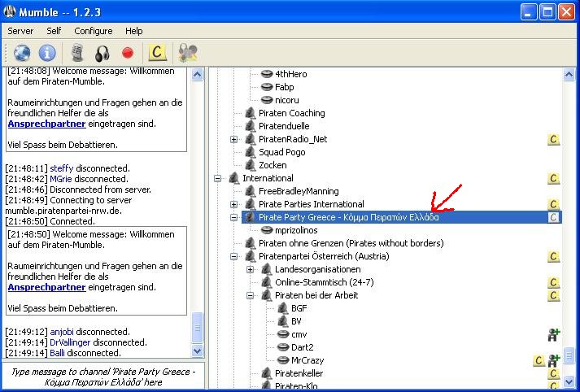
Task: Click the second Ansprechpartner link in log
Action: [46, 287]
